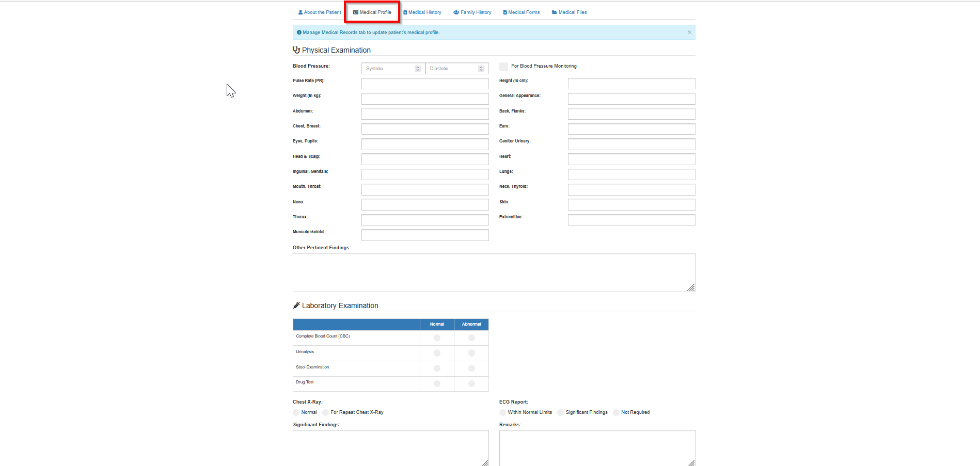Click the Neck, Thyroid input field
980x466 pixels.
point(631,189)
